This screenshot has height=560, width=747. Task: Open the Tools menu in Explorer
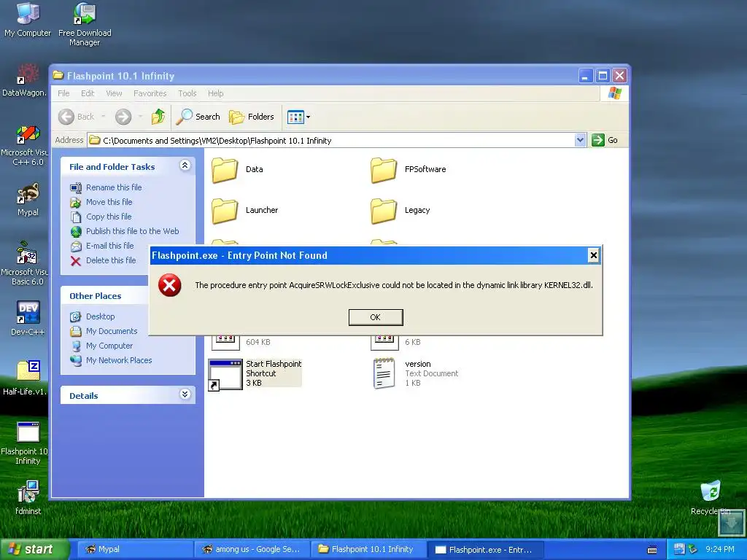coord(187,93)
